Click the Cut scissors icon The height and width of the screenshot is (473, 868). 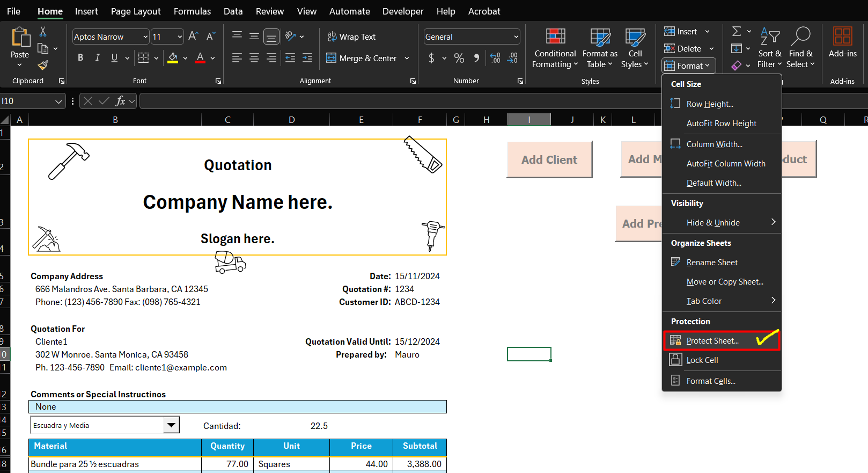point(43,31)
